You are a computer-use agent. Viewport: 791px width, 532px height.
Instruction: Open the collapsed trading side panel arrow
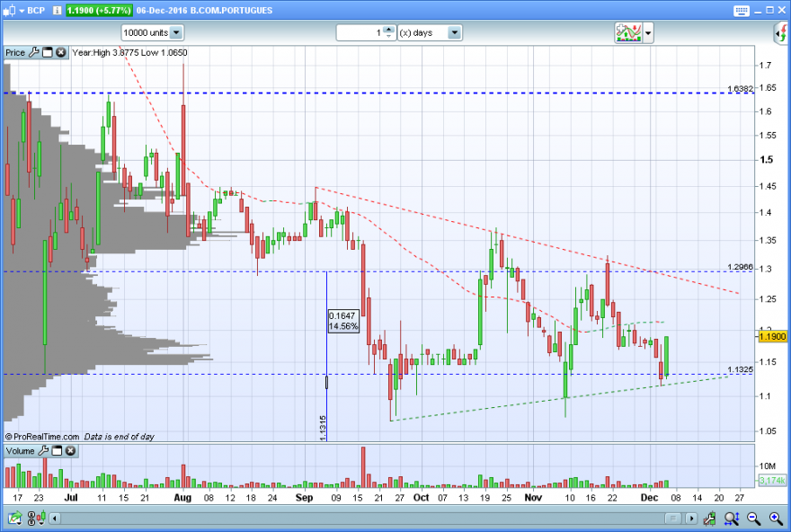click(781, 33)
